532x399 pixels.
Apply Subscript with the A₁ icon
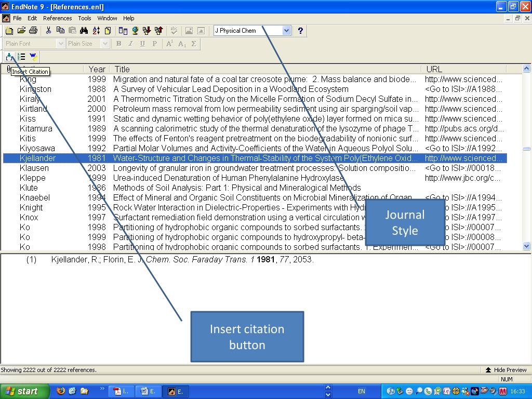pos(182,44)
